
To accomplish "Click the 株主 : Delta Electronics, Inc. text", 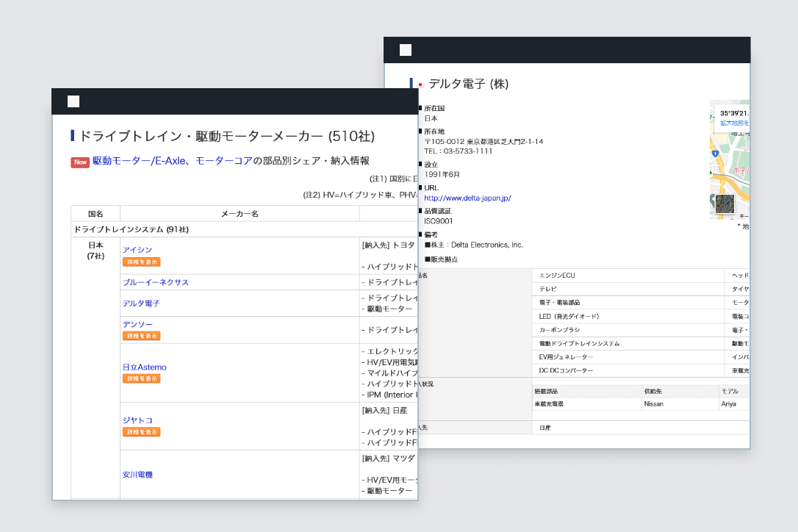I will coord(474,245).
